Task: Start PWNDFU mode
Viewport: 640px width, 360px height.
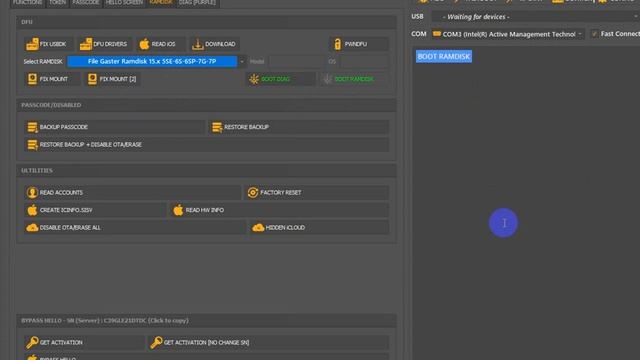Action: click(358, 44)
